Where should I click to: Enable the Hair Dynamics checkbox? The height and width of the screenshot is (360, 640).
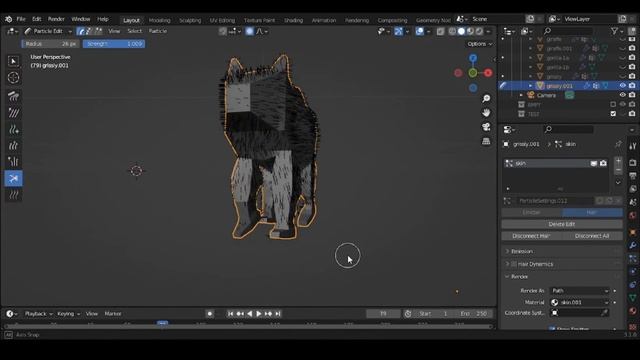point(514,264)
